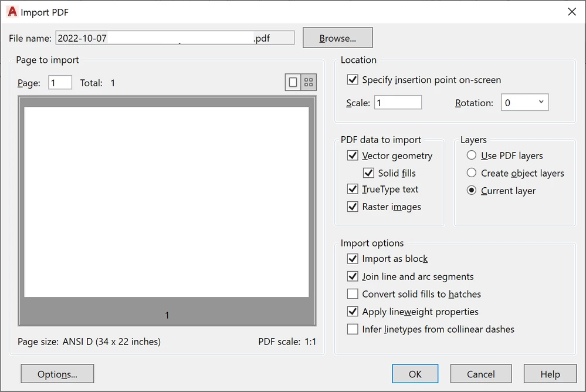Click the AutoCAD logo in title bar
The height and width of the screenshot is (392, 586).
11,12
